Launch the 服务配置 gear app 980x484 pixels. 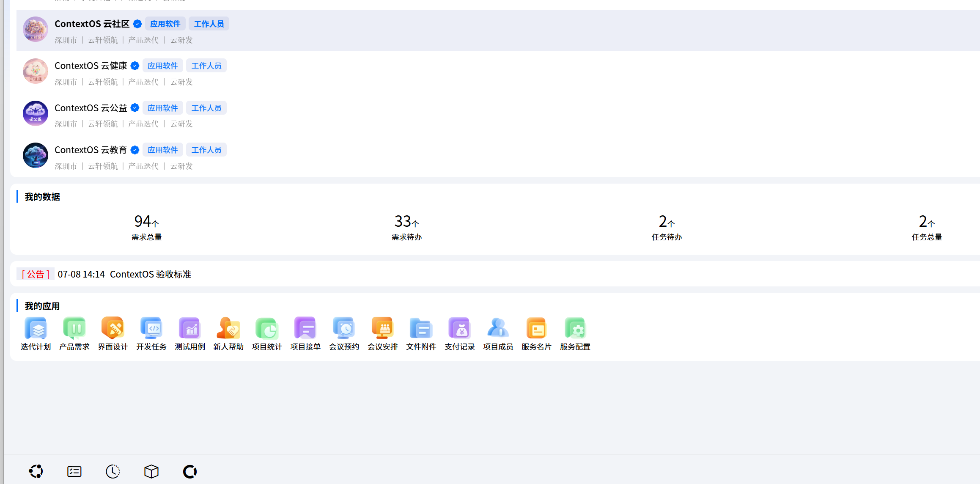point(575,329)
